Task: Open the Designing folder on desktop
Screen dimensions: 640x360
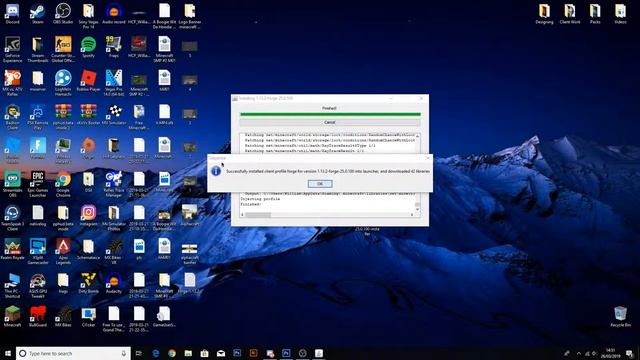Action: point(544,14)
